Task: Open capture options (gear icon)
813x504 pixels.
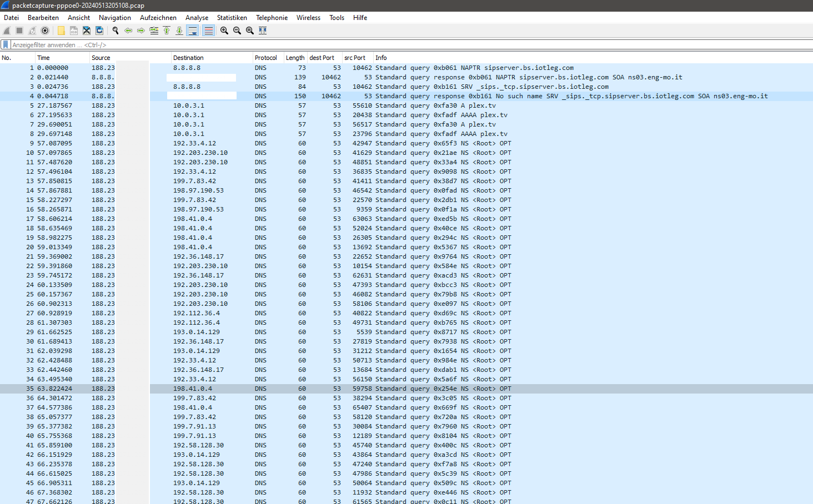Action: click(x=45, y=31)
